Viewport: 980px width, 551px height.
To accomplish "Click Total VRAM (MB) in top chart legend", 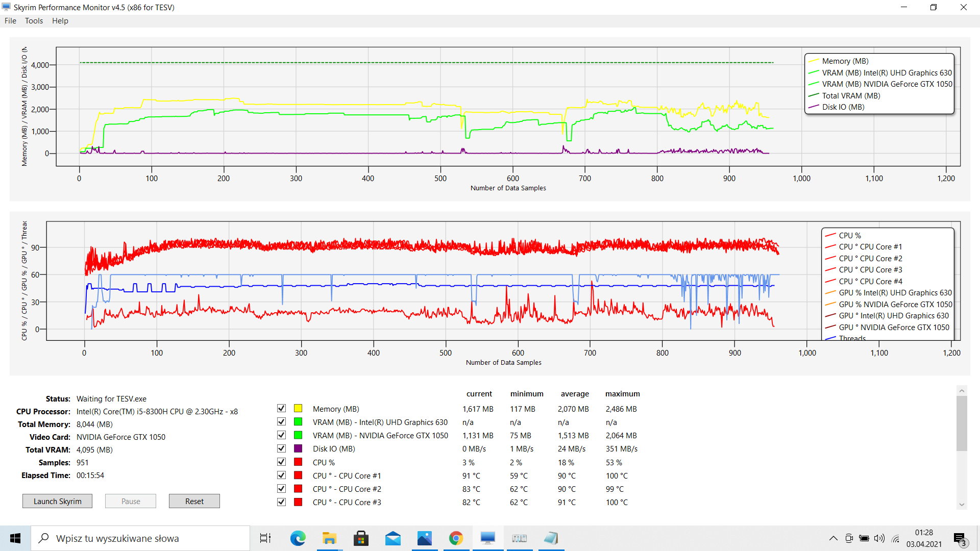I will click(x=851, y=95).
